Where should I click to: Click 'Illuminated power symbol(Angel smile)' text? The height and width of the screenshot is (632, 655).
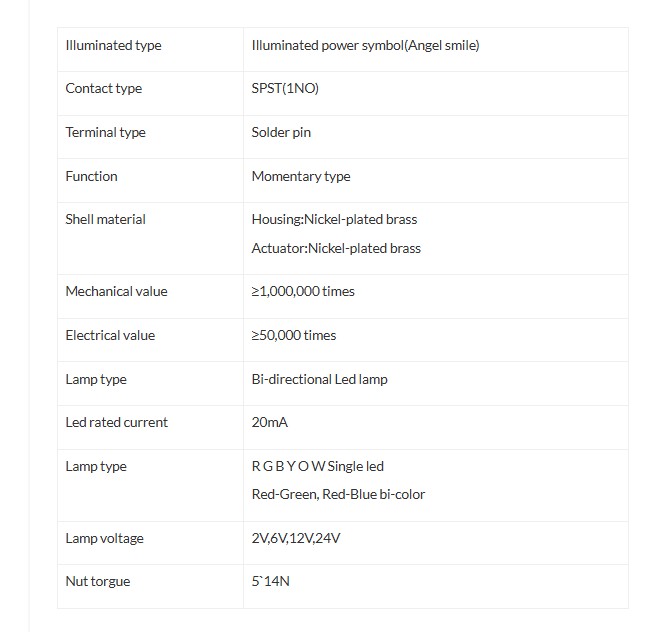click(365, 45)
